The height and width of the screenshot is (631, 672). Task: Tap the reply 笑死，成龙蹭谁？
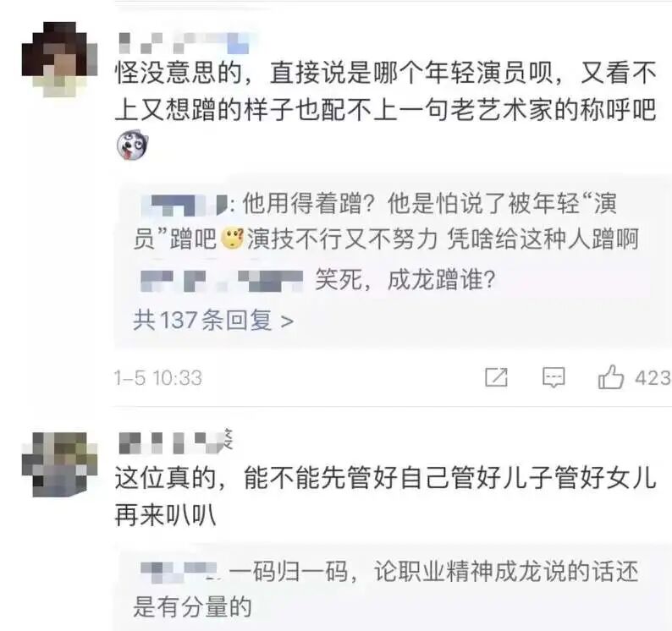coord(405,280)
